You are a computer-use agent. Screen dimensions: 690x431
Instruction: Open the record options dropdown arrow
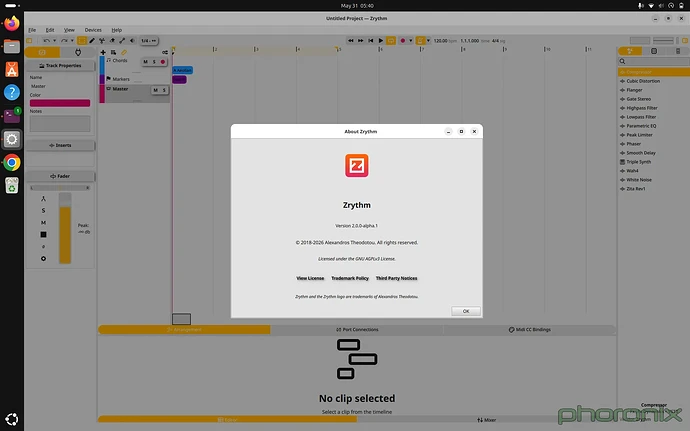point(411,41)
